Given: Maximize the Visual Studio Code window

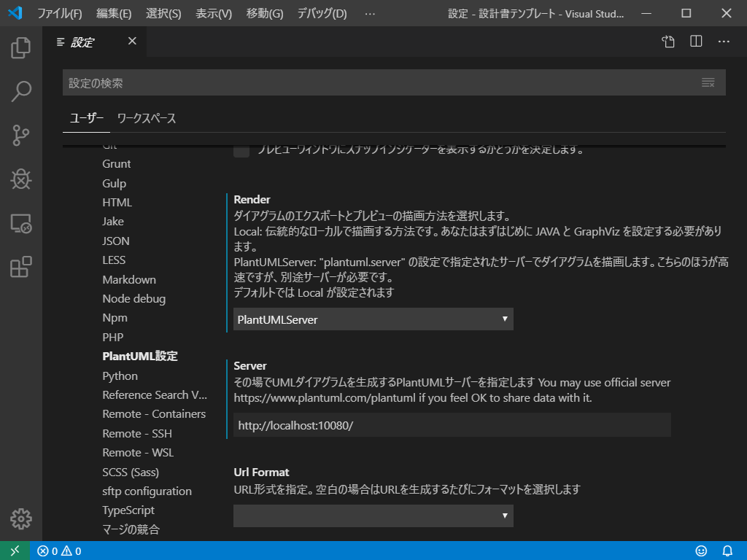Looking at the screenshot, I should [x=686, y=13].
